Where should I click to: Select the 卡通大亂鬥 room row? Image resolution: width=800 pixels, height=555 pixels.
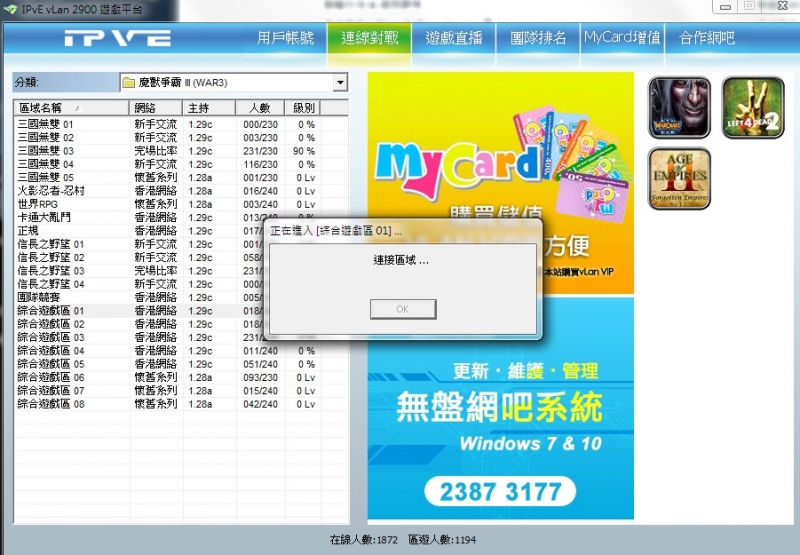[x=181, y=217]
